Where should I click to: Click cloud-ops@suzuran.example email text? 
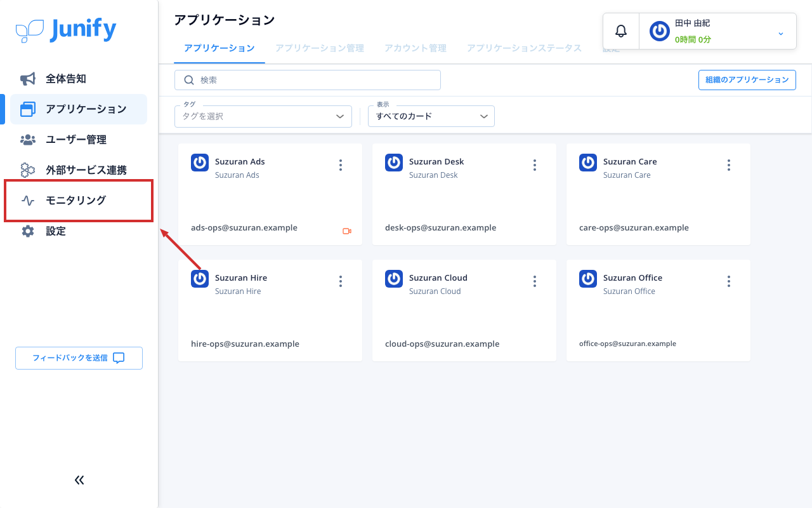tap(442, 344)
